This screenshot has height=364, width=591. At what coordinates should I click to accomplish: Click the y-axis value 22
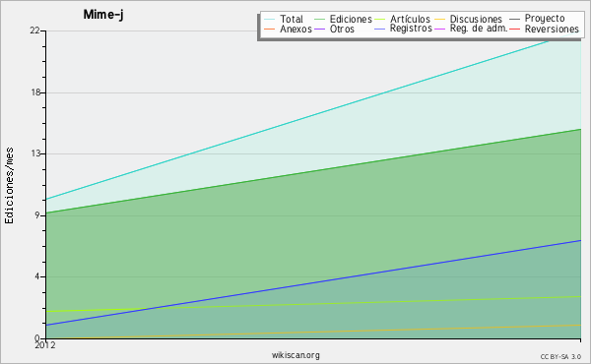[x=34, y=30]
